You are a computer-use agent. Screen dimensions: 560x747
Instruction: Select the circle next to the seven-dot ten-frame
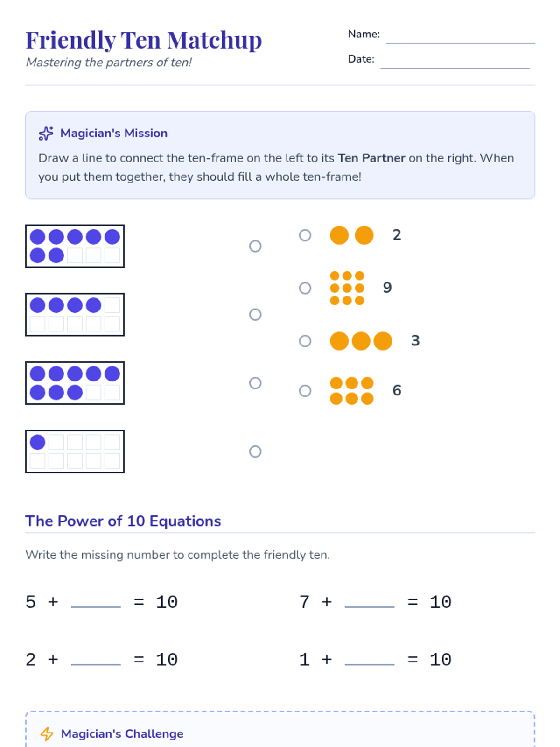click(x=255, y=246)
